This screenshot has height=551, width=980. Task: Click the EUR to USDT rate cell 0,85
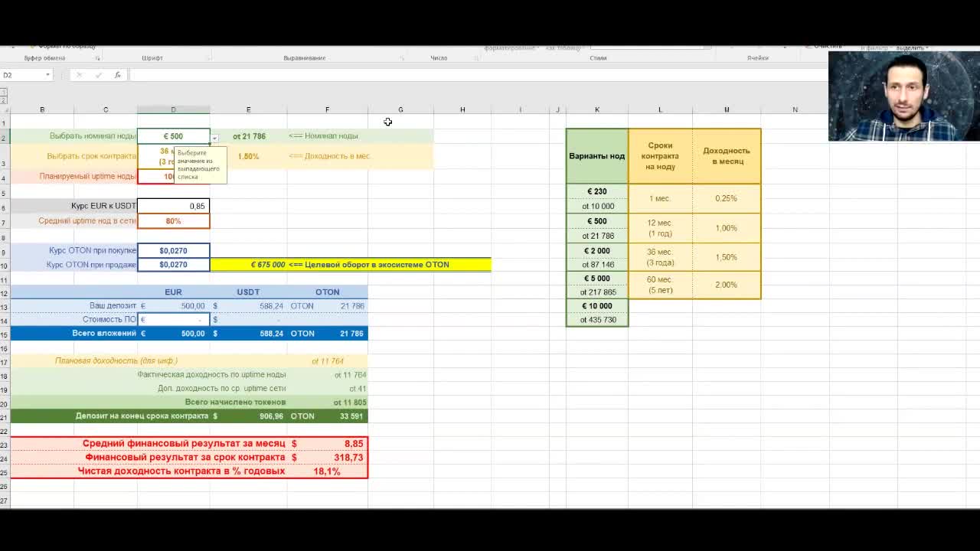tap(173, 206)
